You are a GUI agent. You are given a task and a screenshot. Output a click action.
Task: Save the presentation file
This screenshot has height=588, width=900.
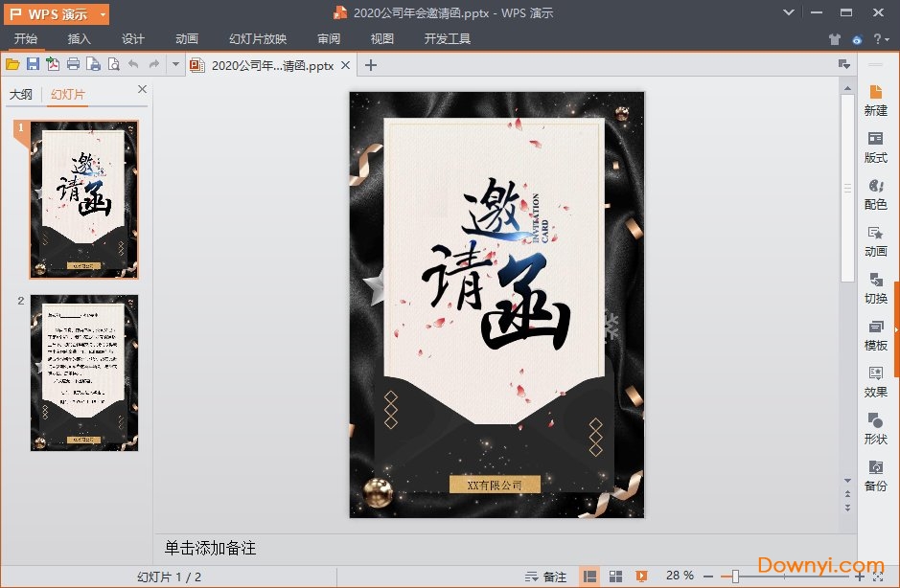(x=33, y=63)
